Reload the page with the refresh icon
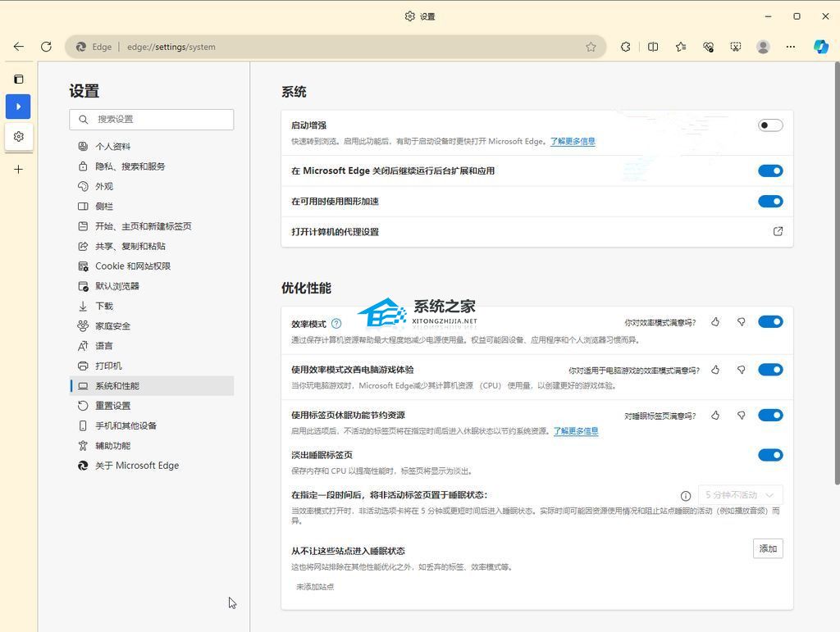 [x=46, y=47]
